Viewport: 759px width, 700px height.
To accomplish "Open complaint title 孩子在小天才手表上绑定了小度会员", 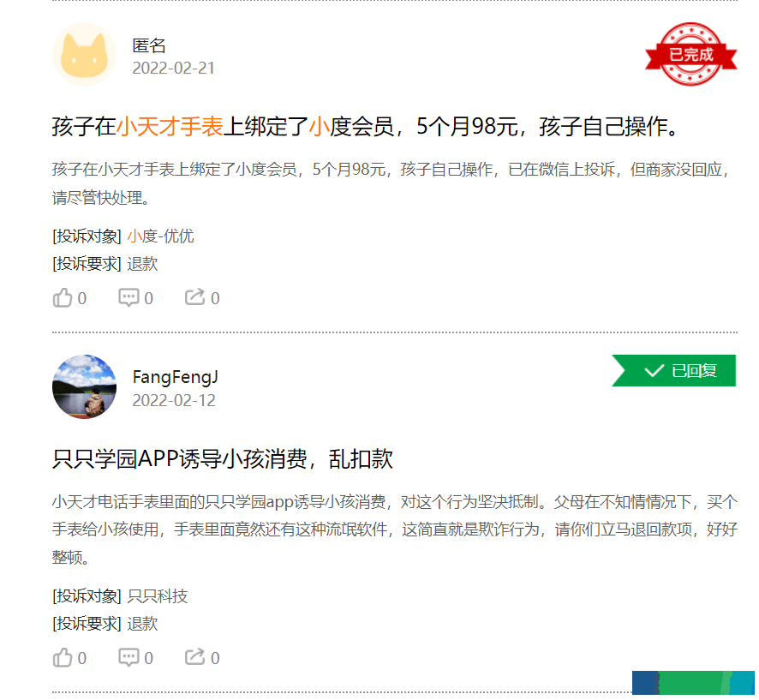I will [x=366, y=126].
